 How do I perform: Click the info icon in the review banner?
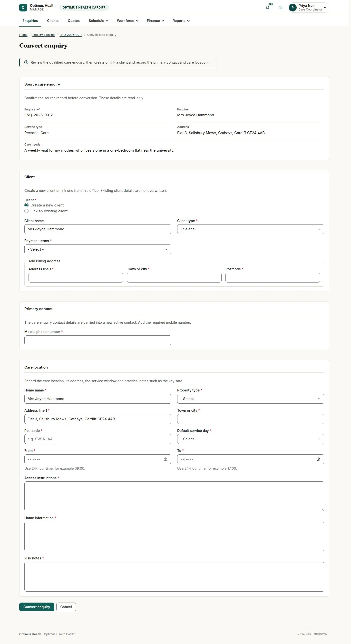(26, 62)
